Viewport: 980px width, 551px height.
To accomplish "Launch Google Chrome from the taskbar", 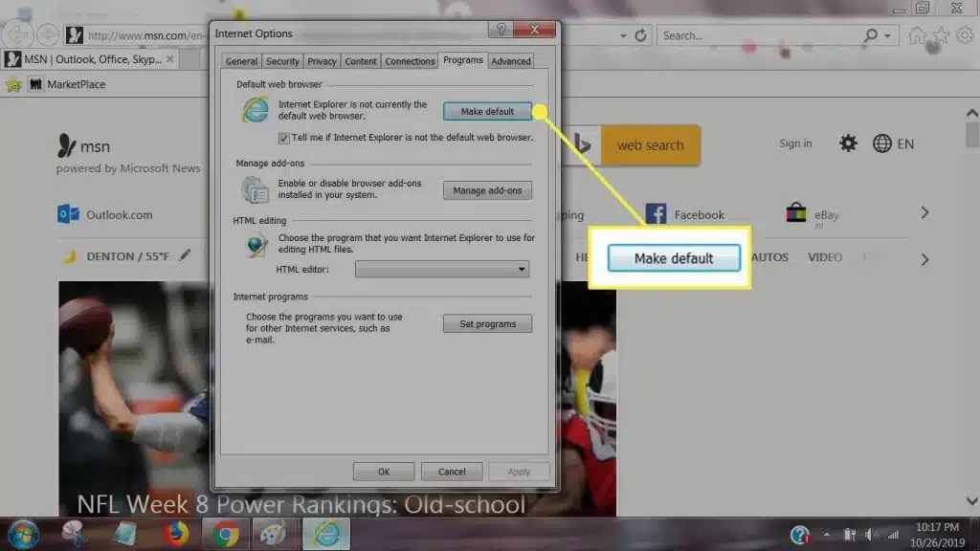I will [225, 533].
